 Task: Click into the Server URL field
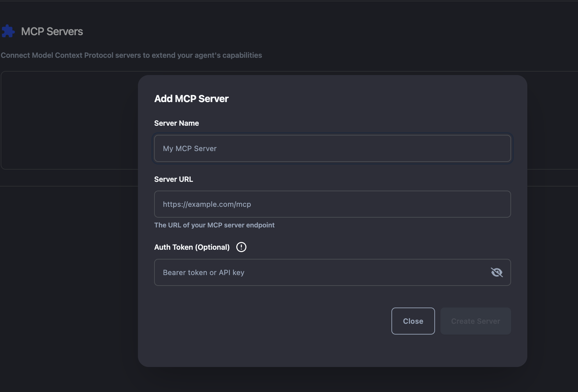pos(332,204)
